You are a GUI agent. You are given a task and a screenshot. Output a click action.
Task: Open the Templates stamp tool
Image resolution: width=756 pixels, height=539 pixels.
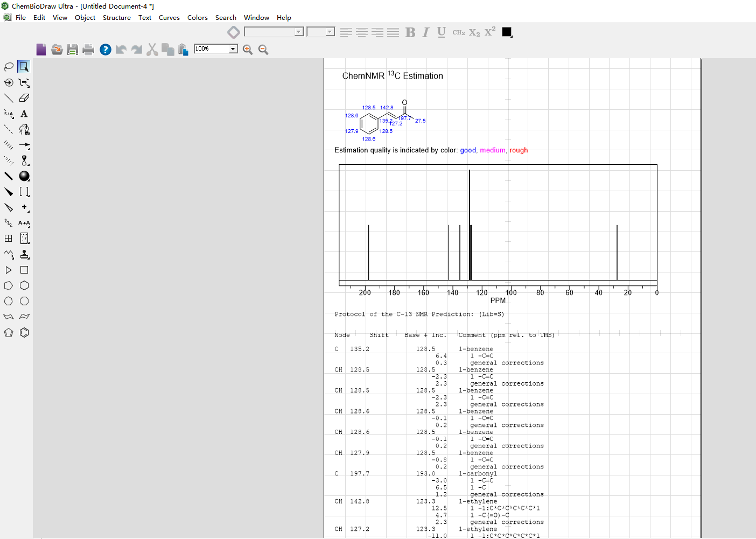(24, 254)
